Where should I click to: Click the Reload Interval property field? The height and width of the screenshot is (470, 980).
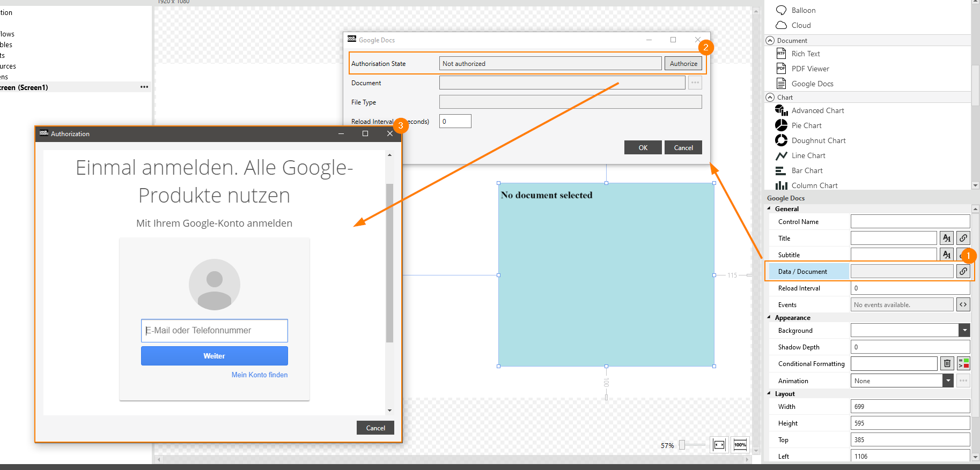(910, 288)
